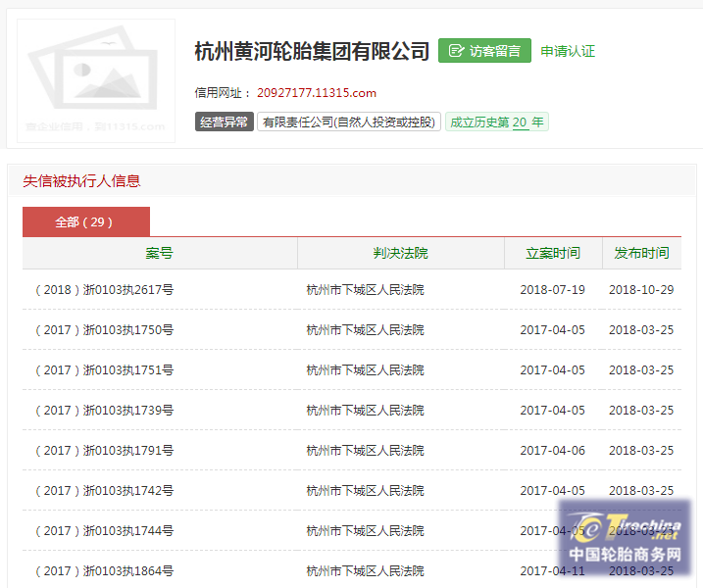Click filing date in the 1751号 row
703x588 pixels.
tap(552, 370)
